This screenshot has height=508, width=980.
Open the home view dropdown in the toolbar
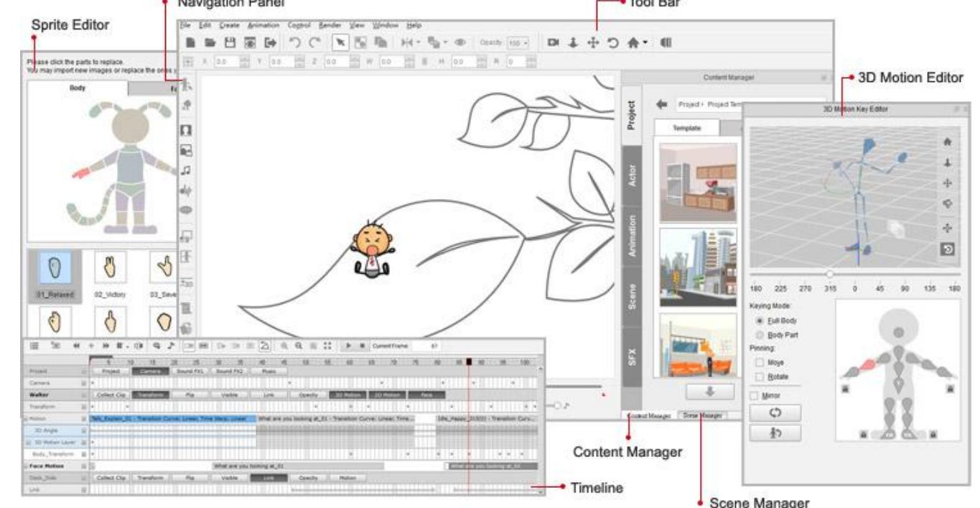[644, 42]
